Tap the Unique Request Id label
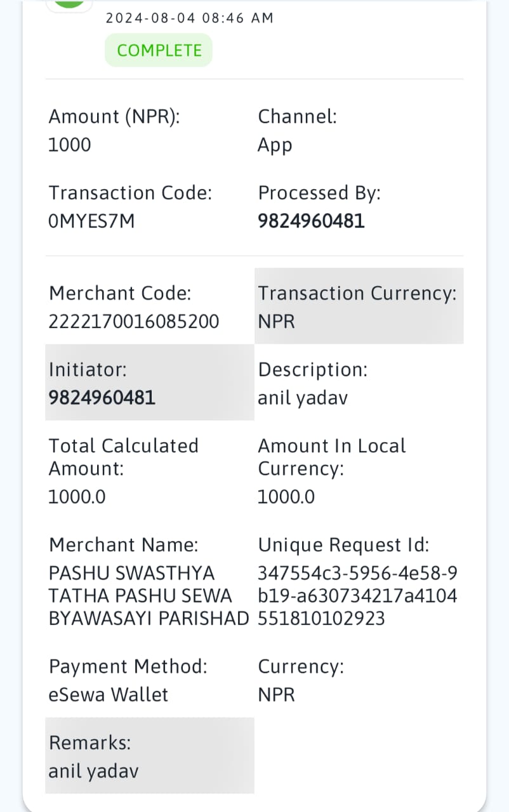Image resolution: width=509 pixels, height=812 pixels. [344, 546]
